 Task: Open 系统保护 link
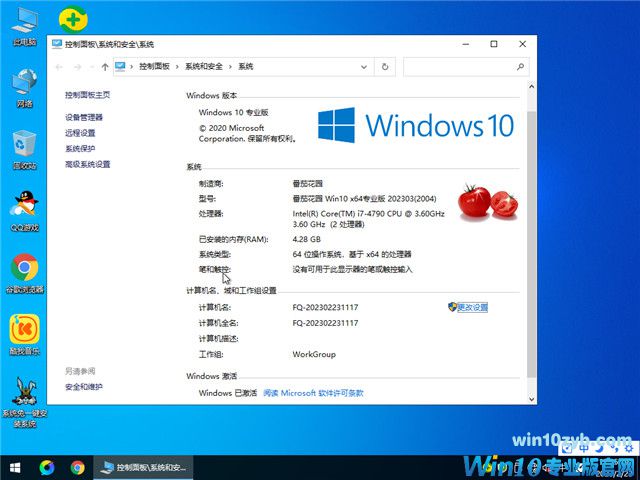point(80,149)
